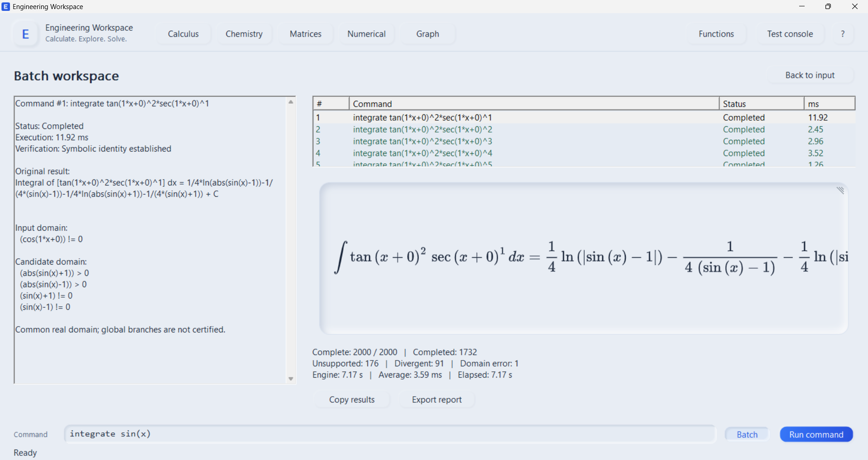Screen dimensions: 868x460
Task: Click Run command button
Action: [816, 435]
